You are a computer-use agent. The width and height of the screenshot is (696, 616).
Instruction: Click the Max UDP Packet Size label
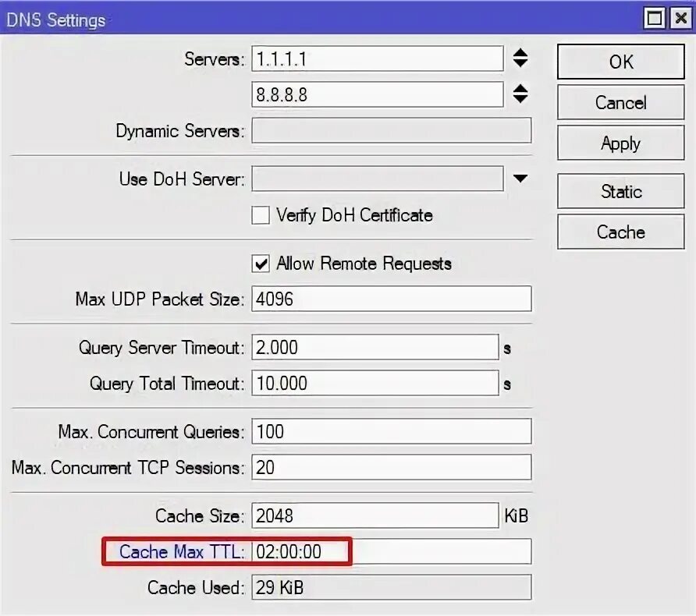160,299
